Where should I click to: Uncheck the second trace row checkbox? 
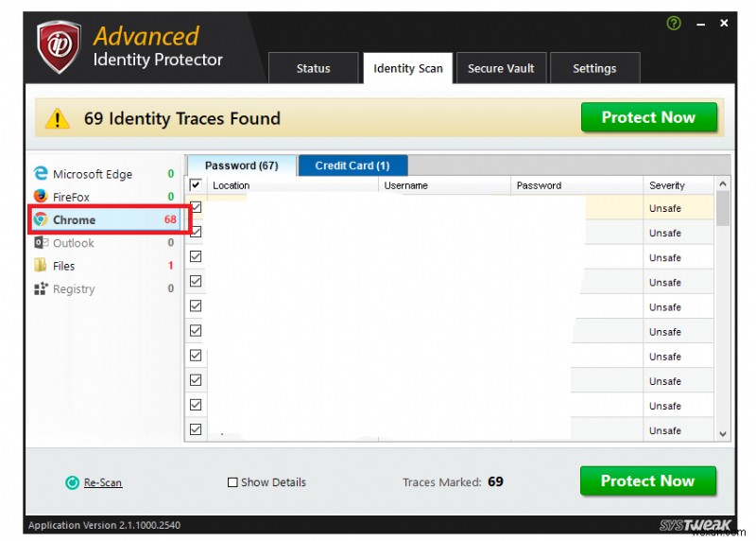(x=196, y=232)
